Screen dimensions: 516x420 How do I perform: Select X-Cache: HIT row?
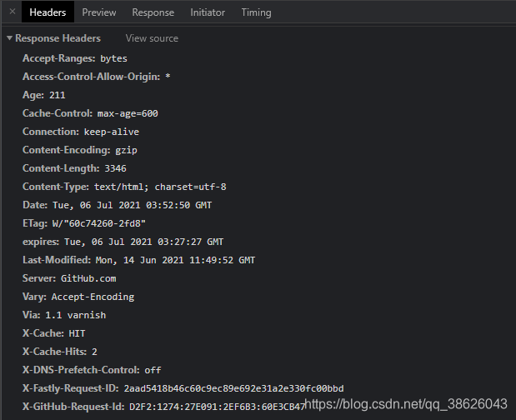tap(54, 333)
